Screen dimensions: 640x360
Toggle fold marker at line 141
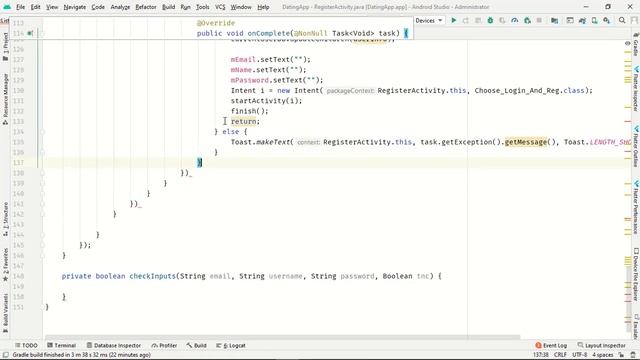coord(42,204)
